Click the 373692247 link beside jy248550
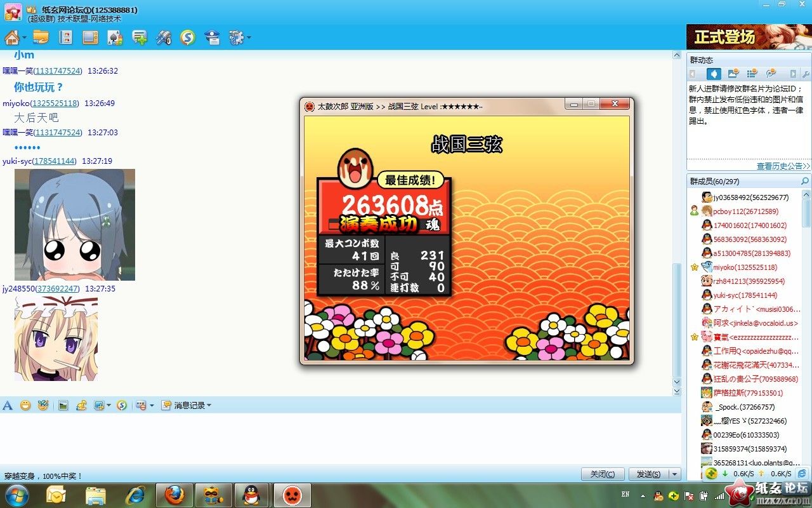The height and width of the screenshot is (508, 812). 58,288
